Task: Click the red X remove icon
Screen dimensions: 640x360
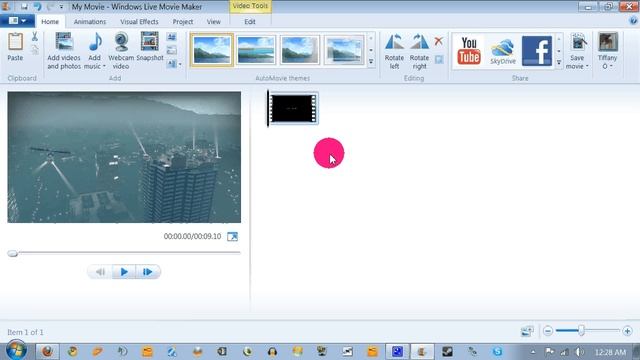Action: point(439,41)
